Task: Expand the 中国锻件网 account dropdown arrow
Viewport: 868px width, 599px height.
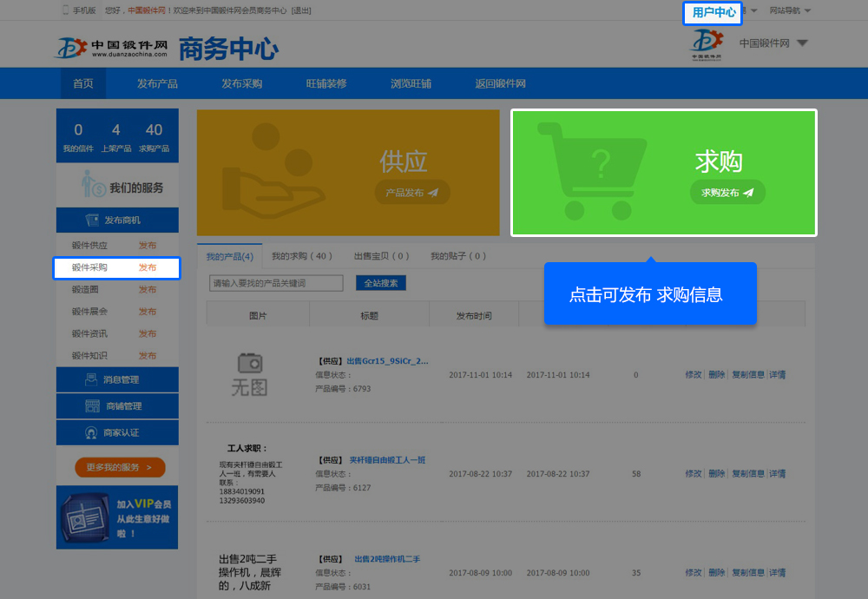Action: [802, 43]
